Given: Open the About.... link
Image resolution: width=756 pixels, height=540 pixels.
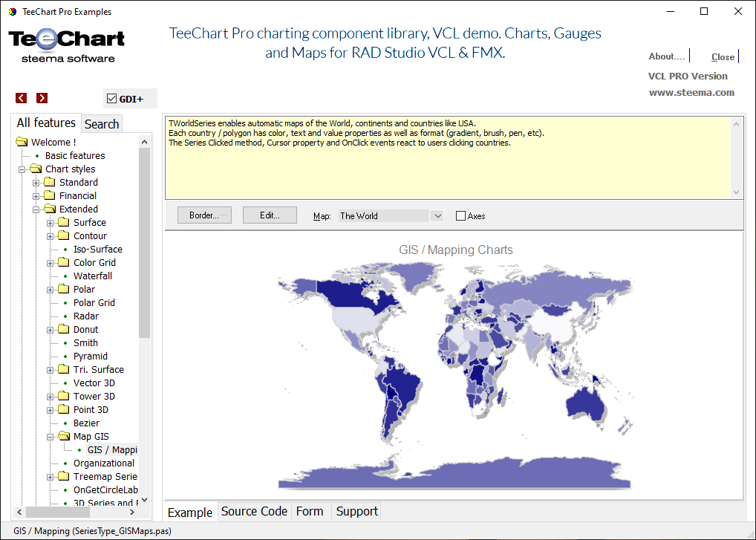Looking at the screenshot, I should pos(667,56).
